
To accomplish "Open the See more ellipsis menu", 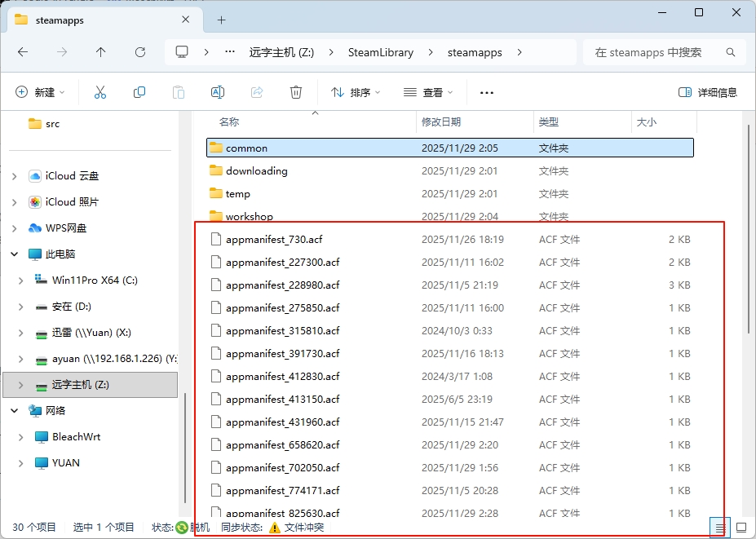I will coord(487,92).
